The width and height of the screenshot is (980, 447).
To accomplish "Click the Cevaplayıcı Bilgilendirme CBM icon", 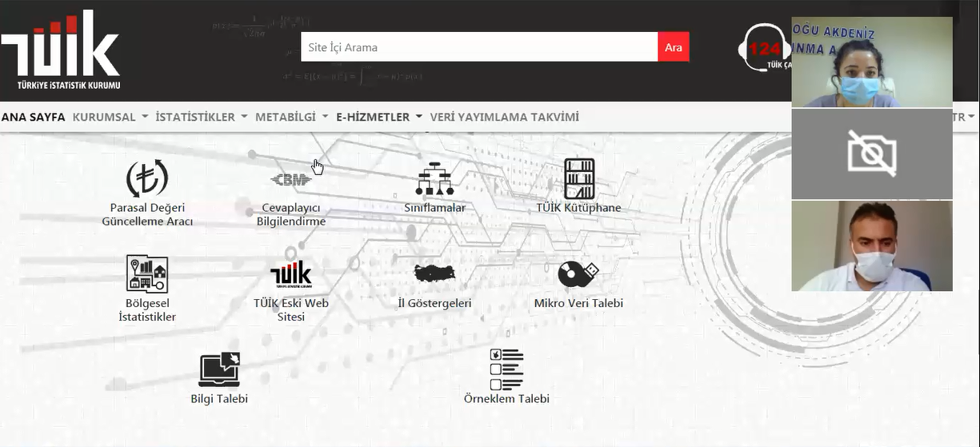I will pyautogui.click(x=291, y=181).
